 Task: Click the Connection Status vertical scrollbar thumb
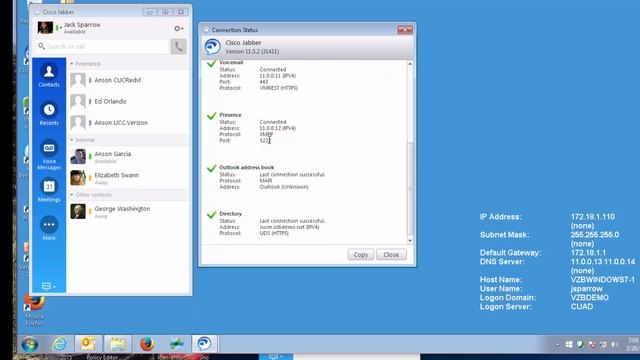[410, 190]
